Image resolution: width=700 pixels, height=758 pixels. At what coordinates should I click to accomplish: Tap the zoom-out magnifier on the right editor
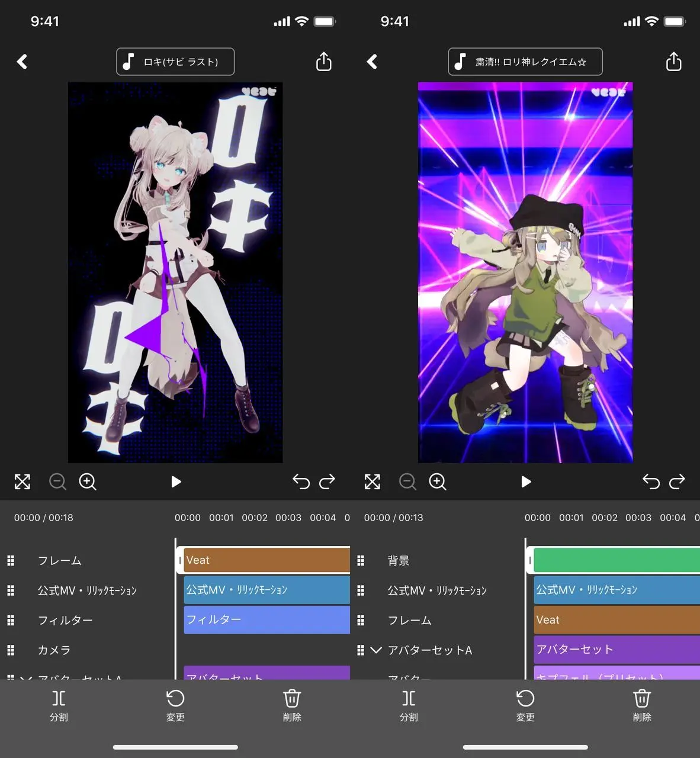pos(407,481)
